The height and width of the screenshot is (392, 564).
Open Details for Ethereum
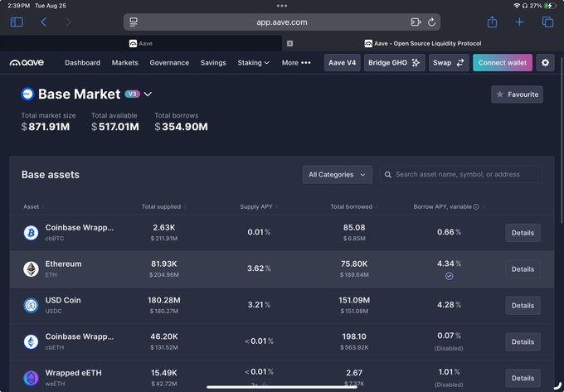(523, 269)
